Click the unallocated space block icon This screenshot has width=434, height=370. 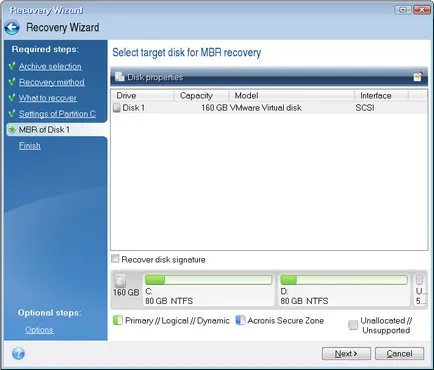click(x=420, y=280)
